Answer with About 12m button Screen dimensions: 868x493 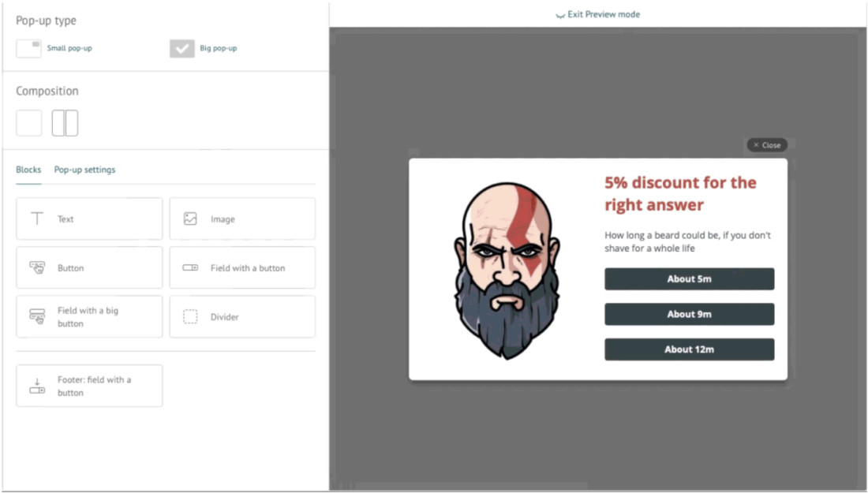(689, 349)
